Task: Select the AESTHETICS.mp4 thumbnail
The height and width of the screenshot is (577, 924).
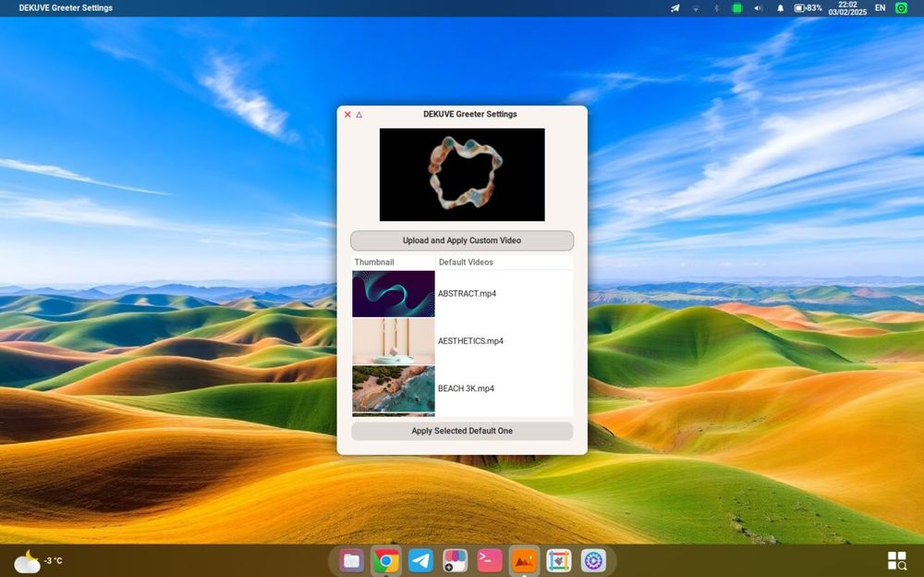Action: [x=394, y=341]
